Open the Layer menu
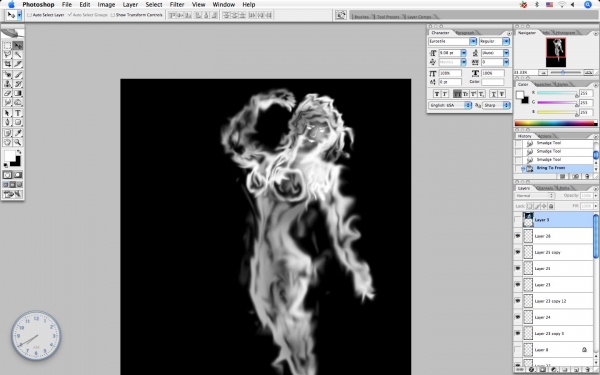The width and height of the screenshot is (600, 375). pos(130,5)
